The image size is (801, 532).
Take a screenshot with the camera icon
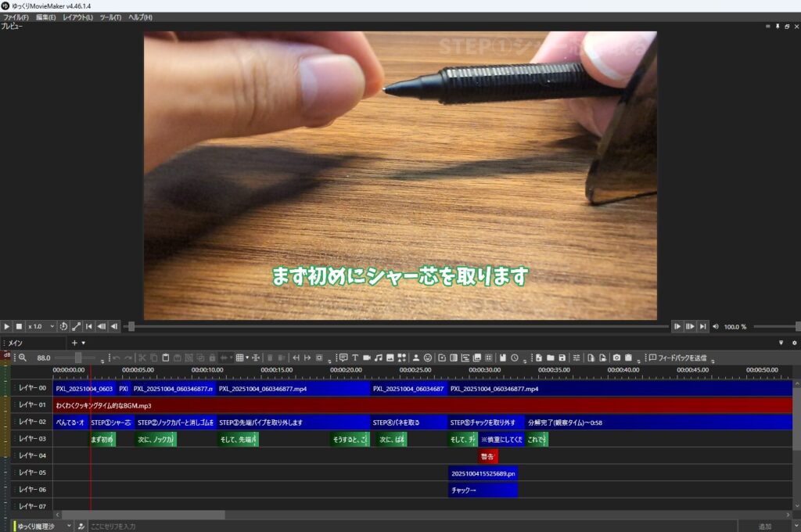(616, 358)
